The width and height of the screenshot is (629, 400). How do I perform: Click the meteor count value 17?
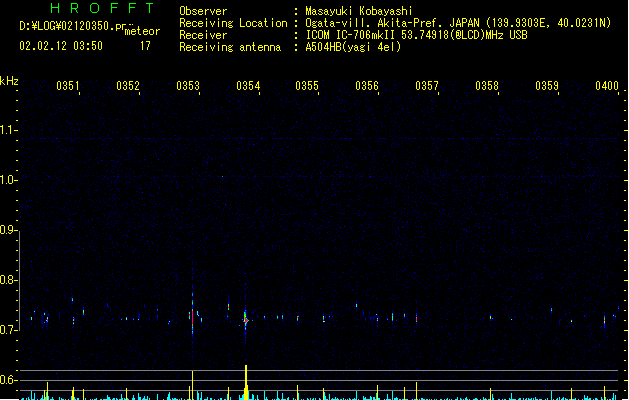(x=145, y=46)
